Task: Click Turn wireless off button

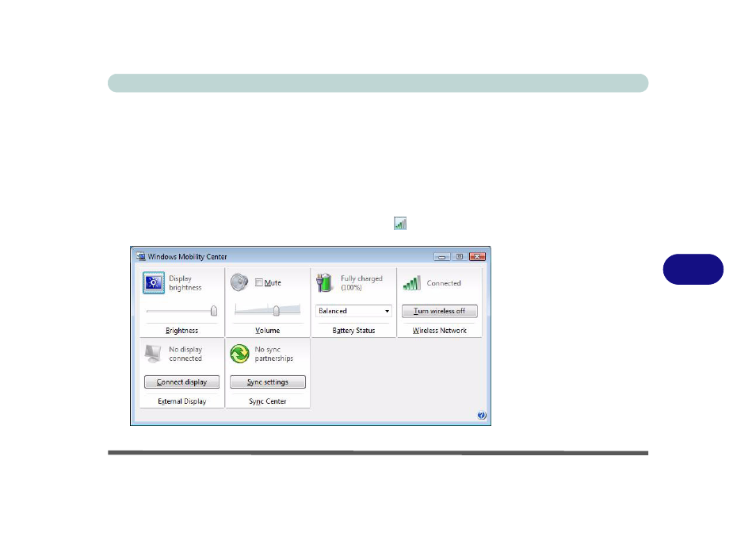Action: pos(439,311)
